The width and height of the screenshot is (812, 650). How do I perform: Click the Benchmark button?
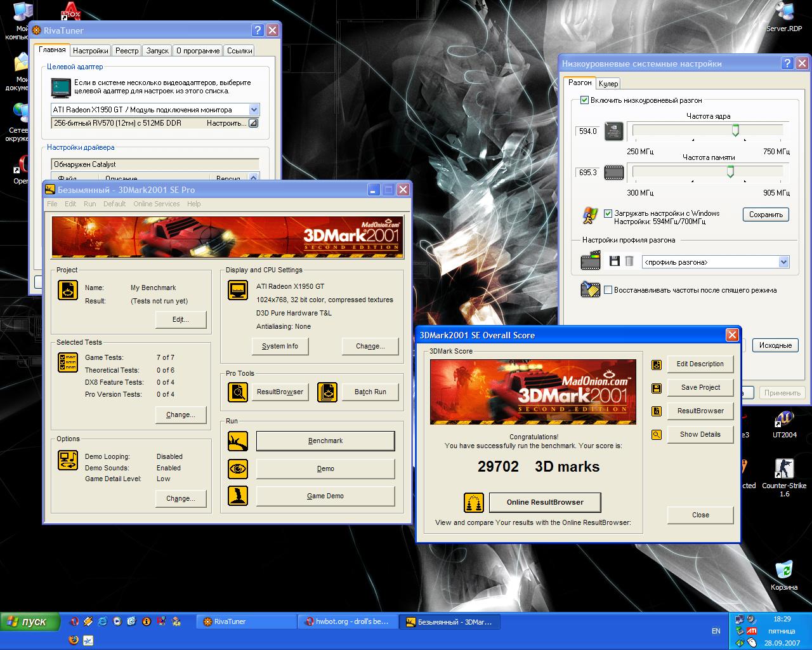[x=325, y=441]
